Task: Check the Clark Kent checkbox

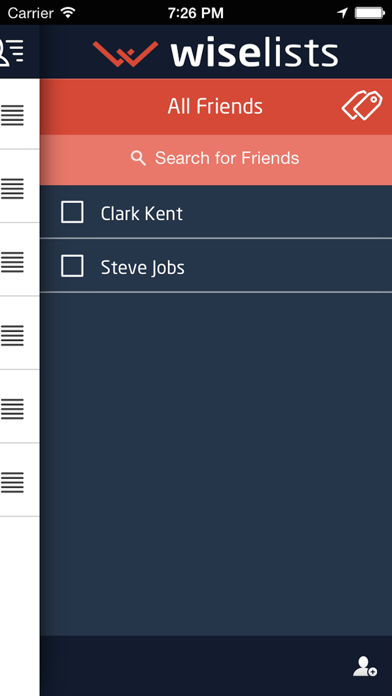Action: point(72,212)
